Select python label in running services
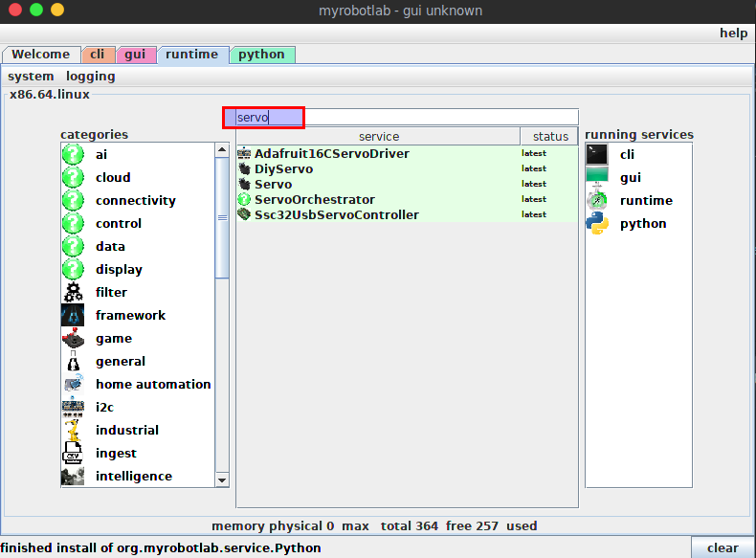 click(643, 224)
